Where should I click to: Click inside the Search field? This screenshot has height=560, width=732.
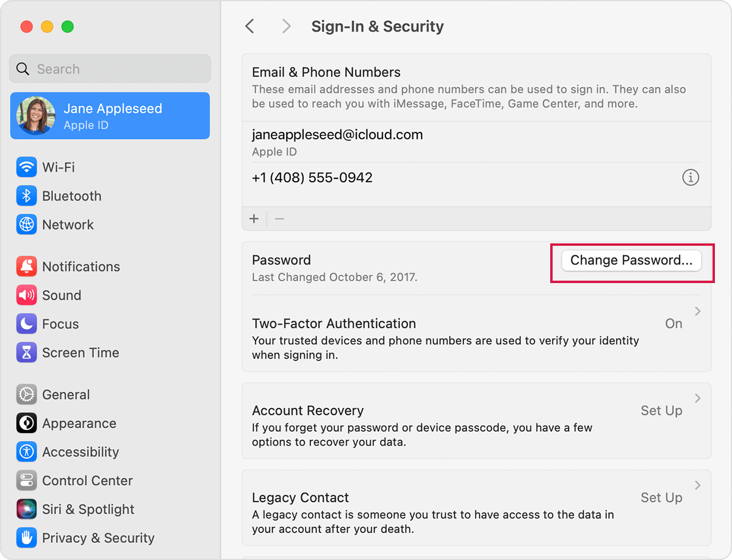pos(110,68)
